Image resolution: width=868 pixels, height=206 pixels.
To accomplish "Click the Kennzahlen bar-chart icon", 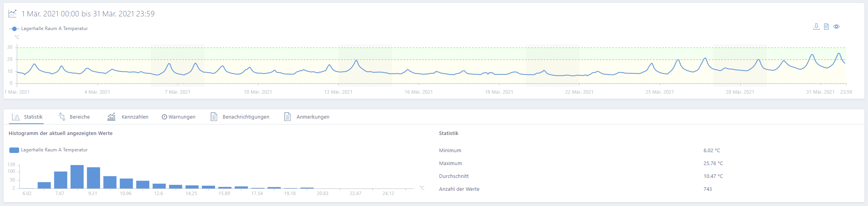I will [x=111, y=117].
